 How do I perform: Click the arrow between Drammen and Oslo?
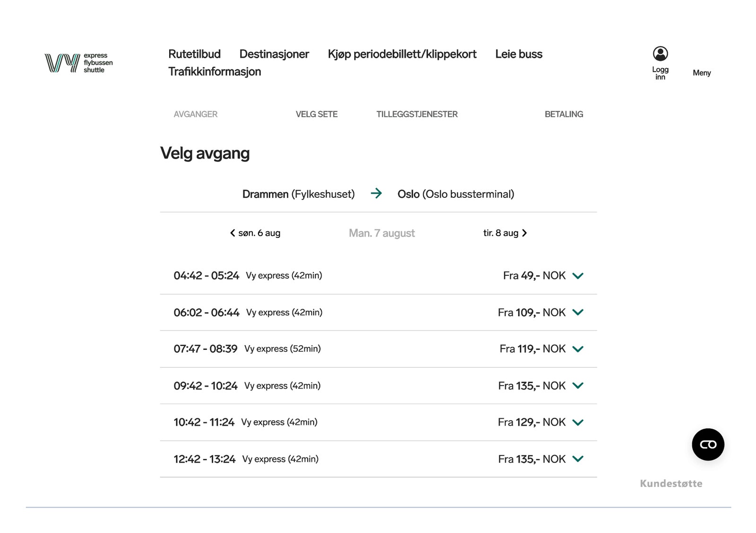pos(376,194)
